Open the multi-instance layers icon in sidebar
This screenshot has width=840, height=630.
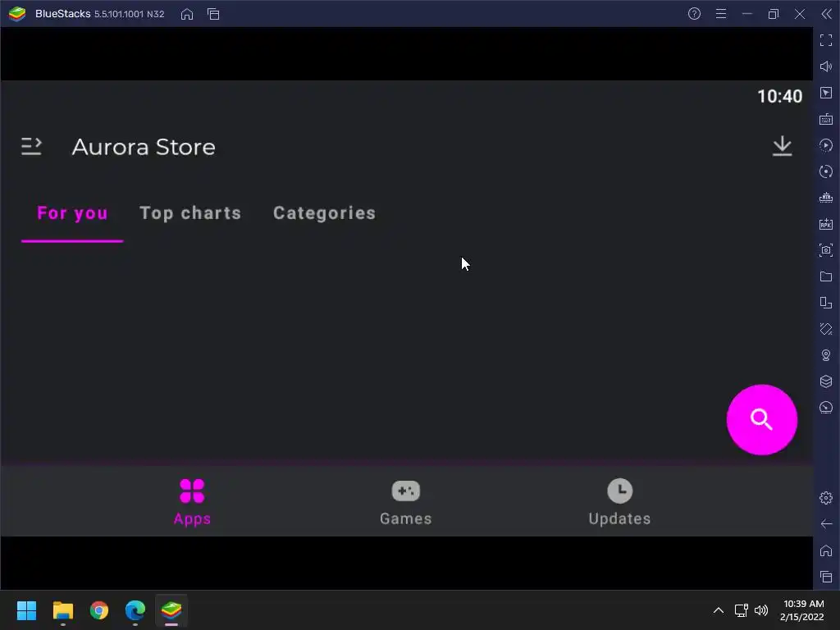click(826, 381)
